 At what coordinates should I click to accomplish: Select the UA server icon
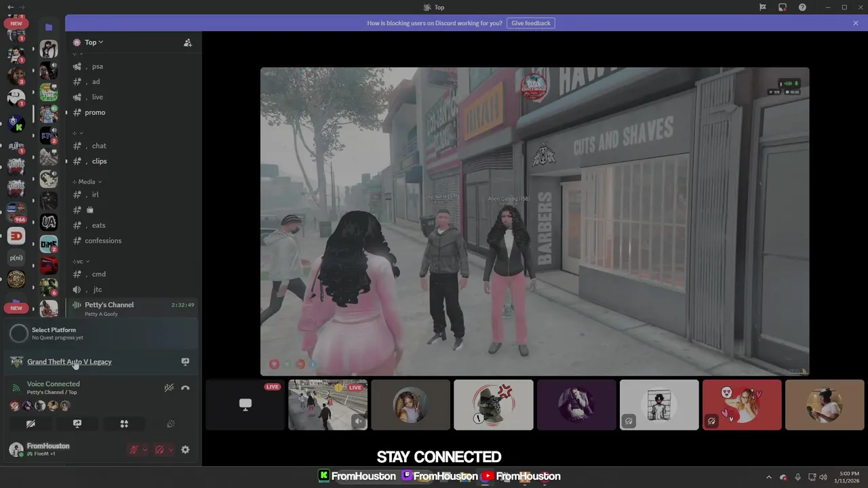point(48,222)
